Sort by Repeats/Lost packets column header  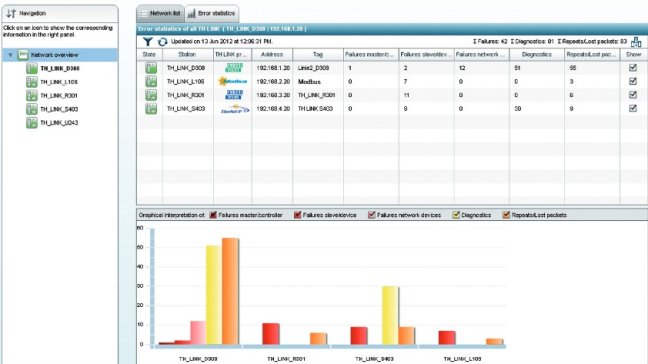pyautogui.click(x=592, y=55)
